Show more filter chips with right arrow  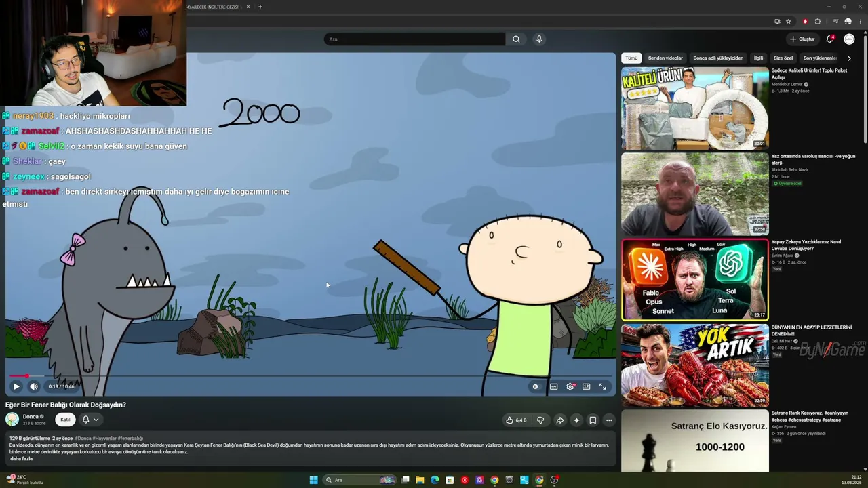point(849,58)
